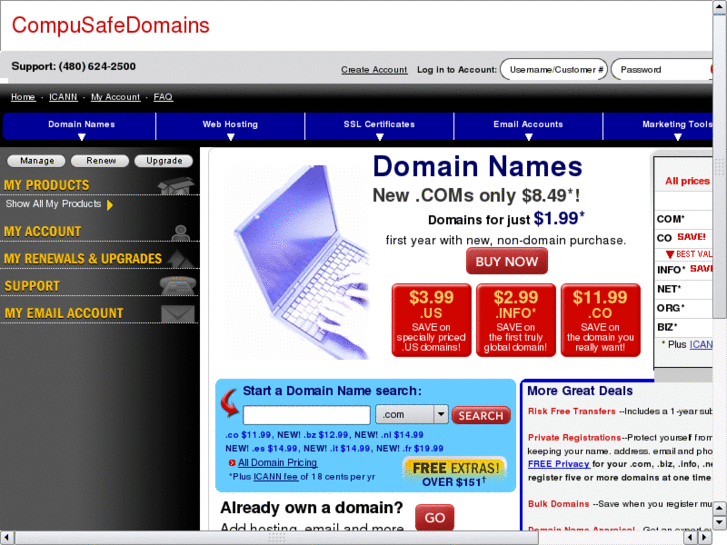Click the horizontal scrollbar left arrow

point(7,538)
